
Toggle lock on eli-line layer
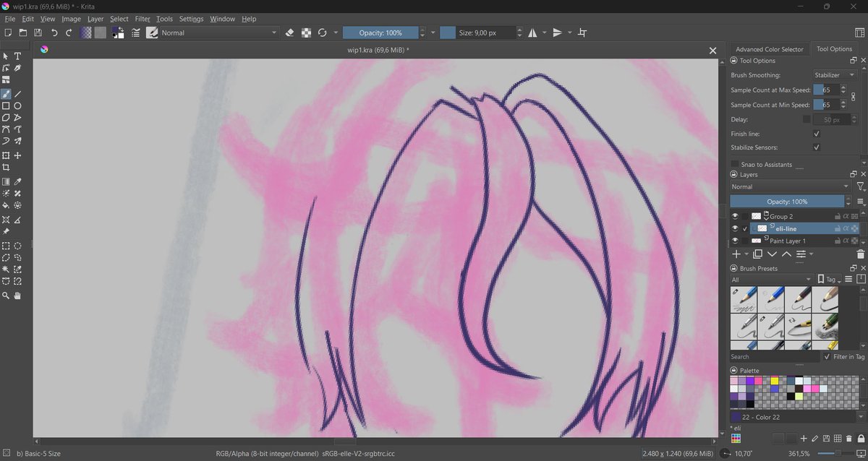click(x=837, y=228)
